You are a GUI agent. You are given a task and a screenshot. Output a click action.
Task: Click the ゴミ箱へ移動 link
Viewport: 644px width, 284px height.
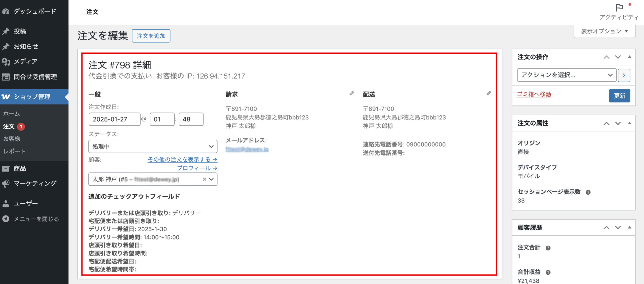click(534, 94)
